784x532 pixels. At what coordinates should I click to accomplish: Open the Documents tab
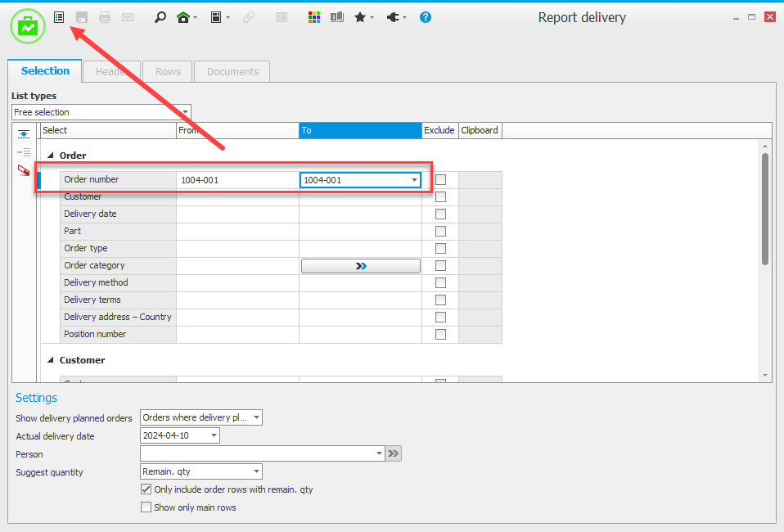point(232,72)
